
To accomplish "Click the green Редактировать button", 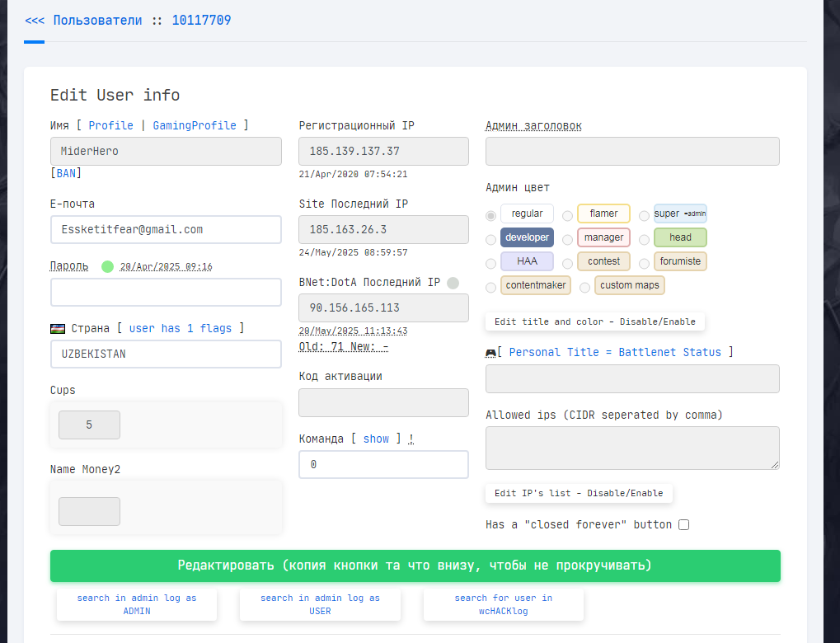I will [x=415, y=566].
